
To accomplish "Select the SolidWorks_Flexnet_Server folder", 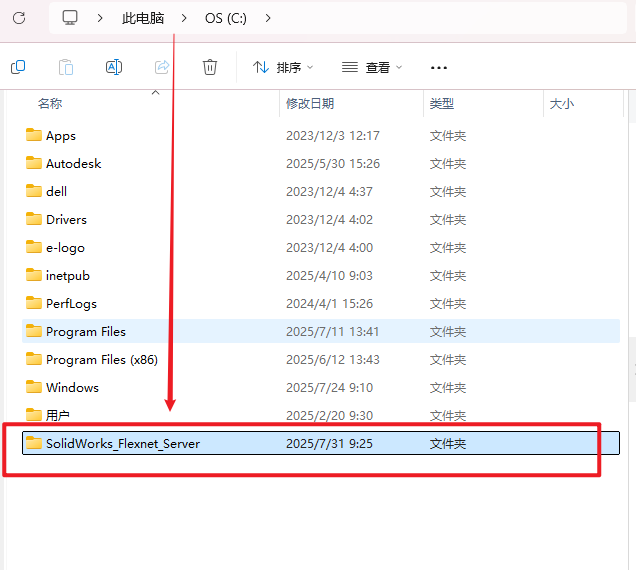I will pyautogui.click(x=320, y=443).
